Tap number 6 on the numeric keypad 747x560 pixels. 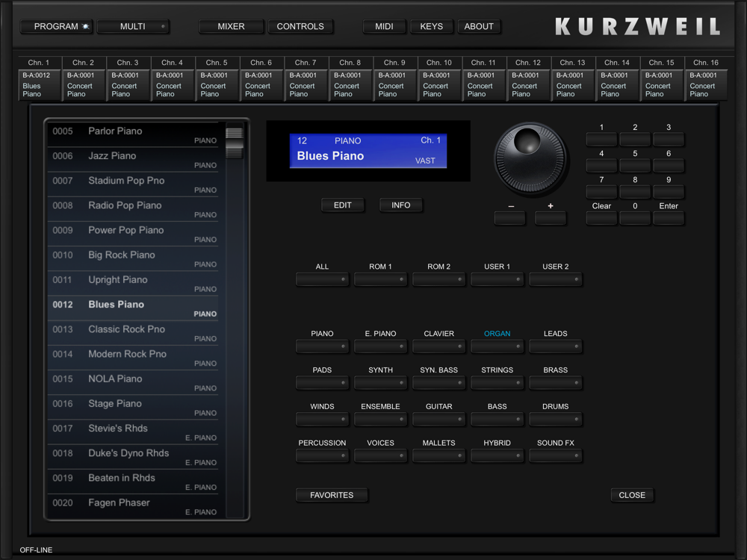669,166
